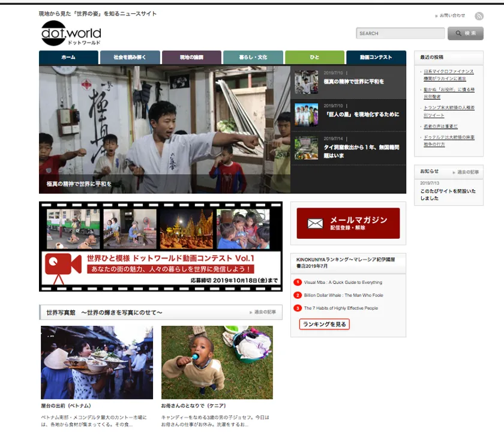The image size is (504, 444).
Task: Open recent post 若者の声は重要だ
Action: click(x=440, y=127)
